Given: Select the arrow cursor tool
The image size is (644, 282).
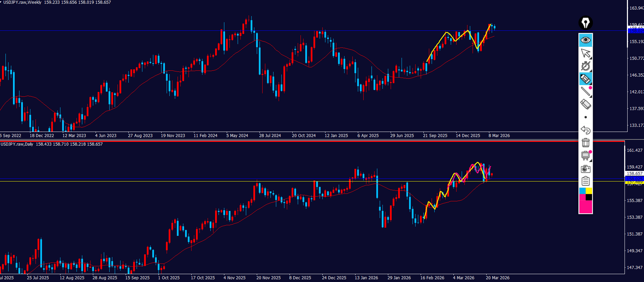Looking at the screenshot, I should coord(585,53).
